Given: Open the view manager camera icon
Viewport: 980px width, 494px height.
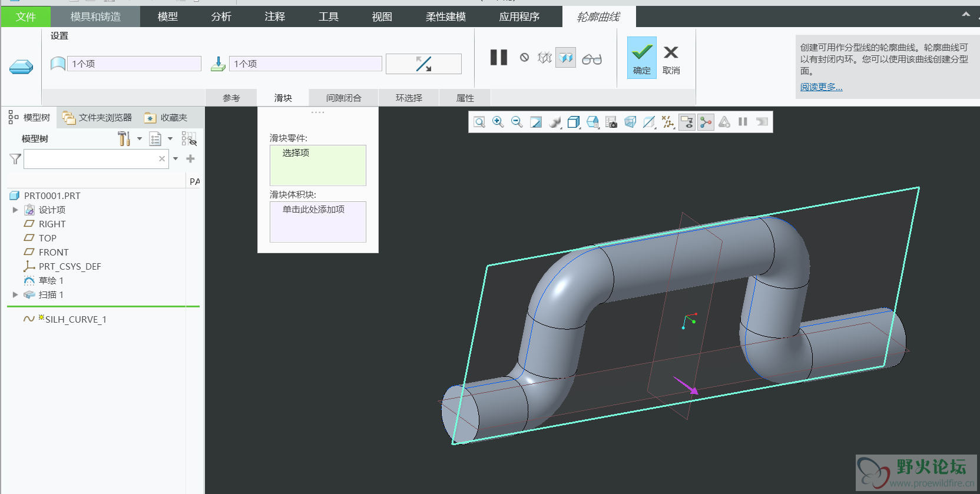Looking at the screenshot, I should click(611, 122).
